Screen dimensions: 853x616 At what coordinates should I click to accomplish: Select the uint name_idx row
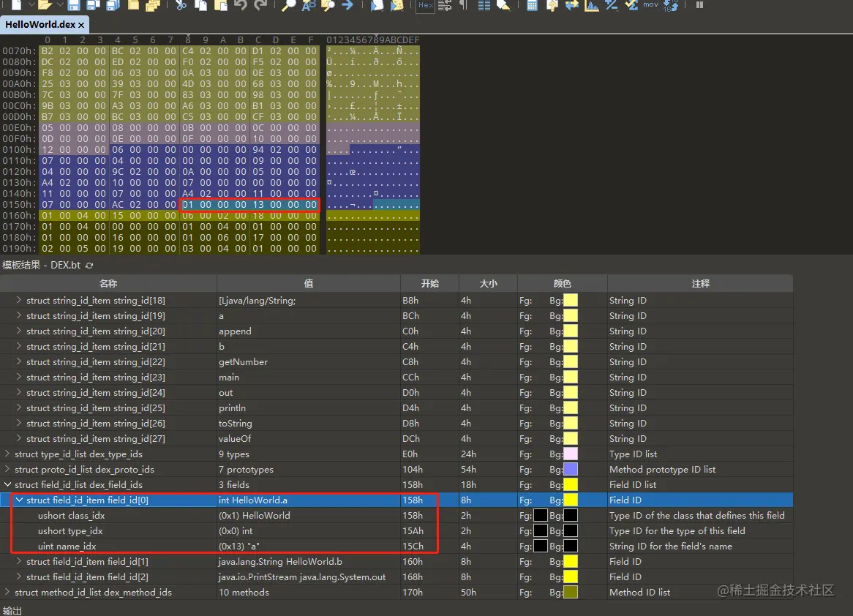pyautogui.click(x=397, y=546)
